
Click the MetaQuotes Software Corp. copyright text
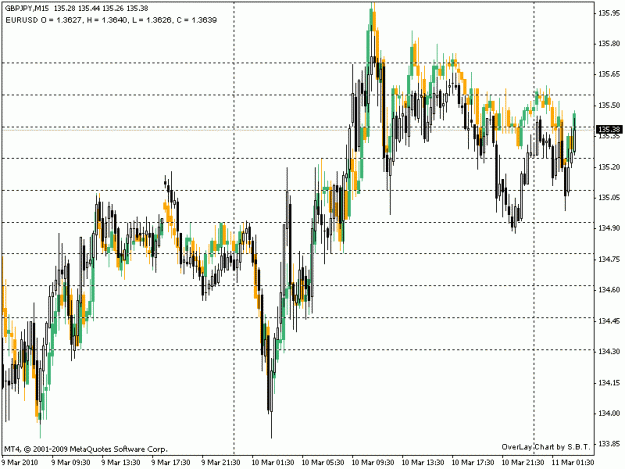86,449
